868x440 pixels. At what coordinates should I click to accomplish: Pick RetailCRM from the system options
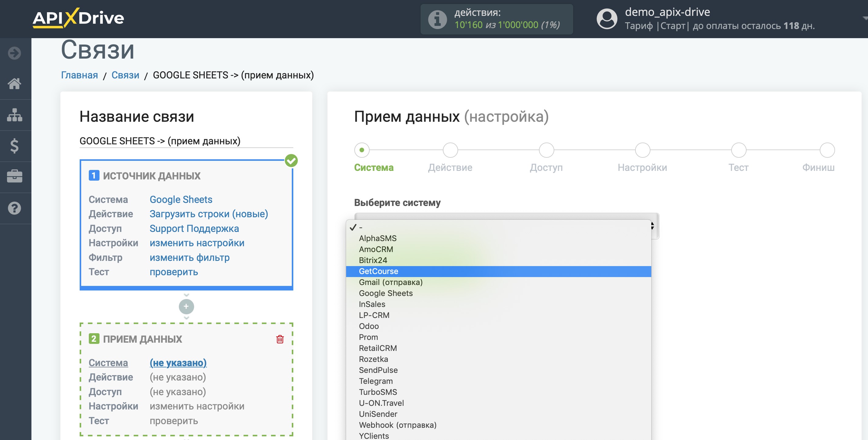click(x=498, y=348)
